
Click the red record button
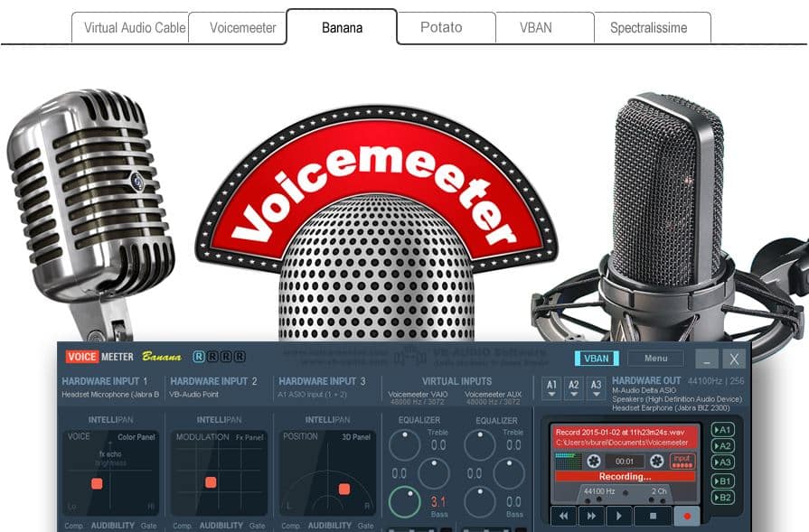click(x=687, y=516)
